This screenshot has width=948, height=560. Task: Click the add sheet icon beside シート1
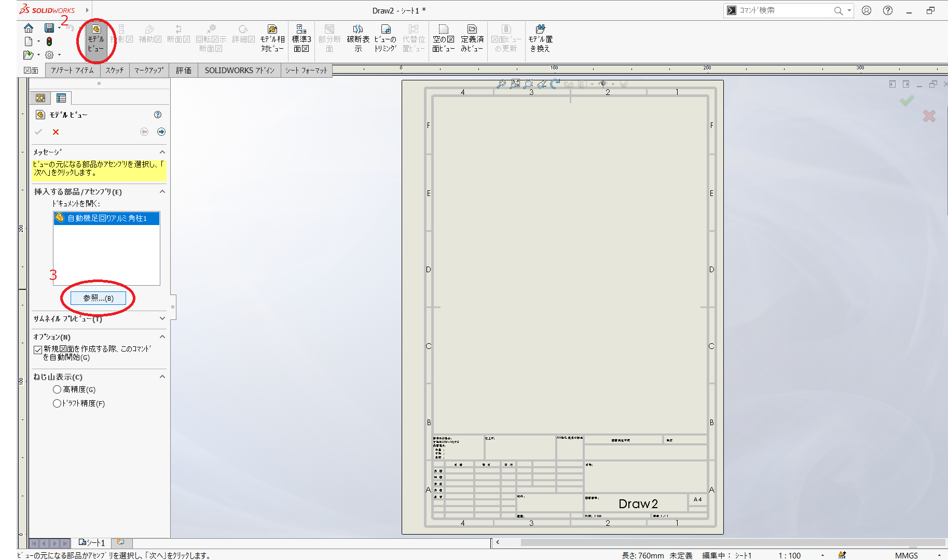pos(120,542)
